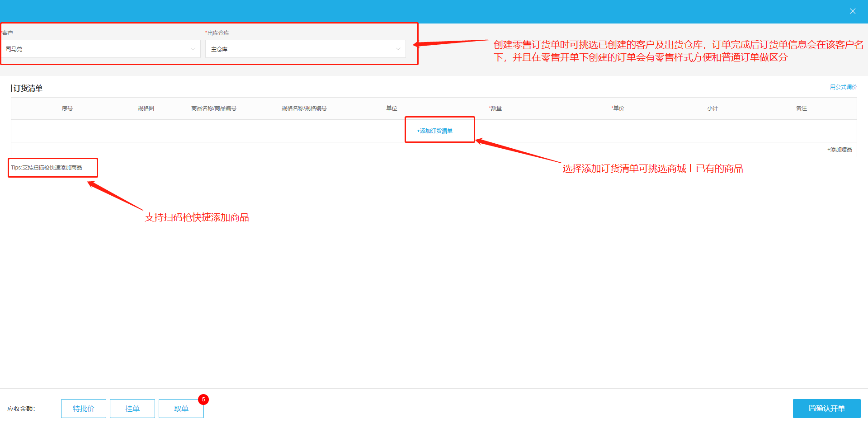868x428 pixels.
Task: Click the 单价 unit price column header
Action: (x=618, y=108)
